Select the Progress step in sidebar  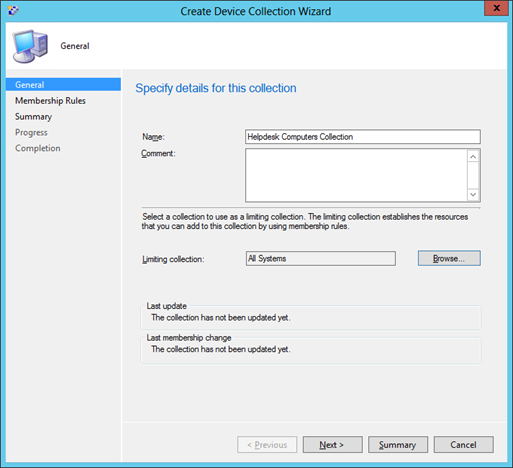point(31,133)
